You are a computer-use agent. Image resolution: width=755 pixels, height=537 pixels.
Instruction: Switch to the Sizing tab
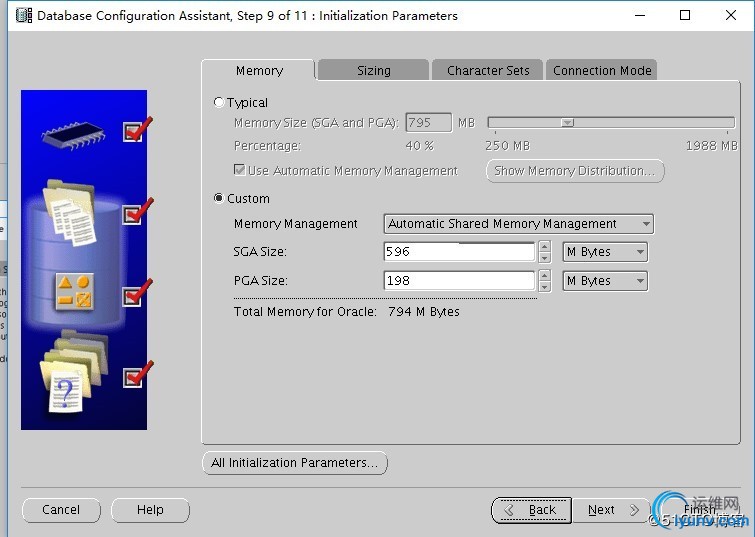374,70
